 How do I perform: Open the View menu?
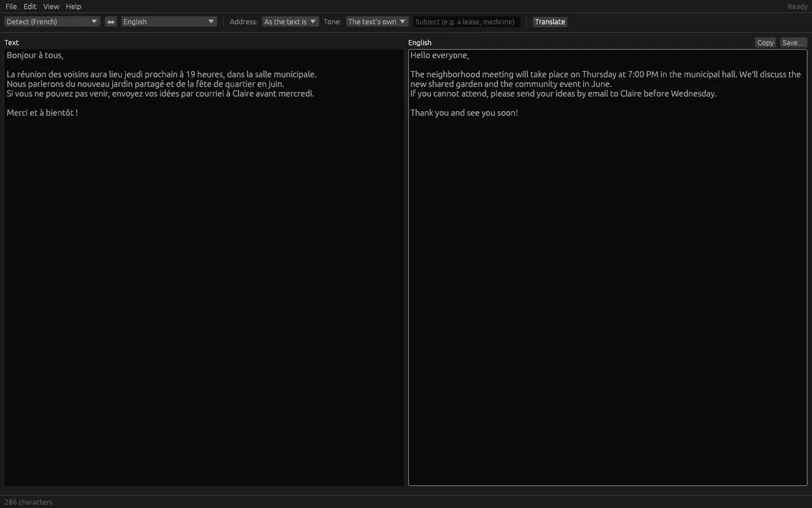[51, 7]
